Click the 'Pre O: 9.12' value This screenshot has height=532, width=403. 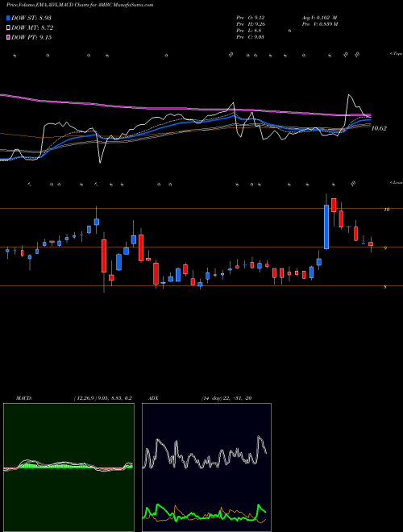(x=251, y=18)
